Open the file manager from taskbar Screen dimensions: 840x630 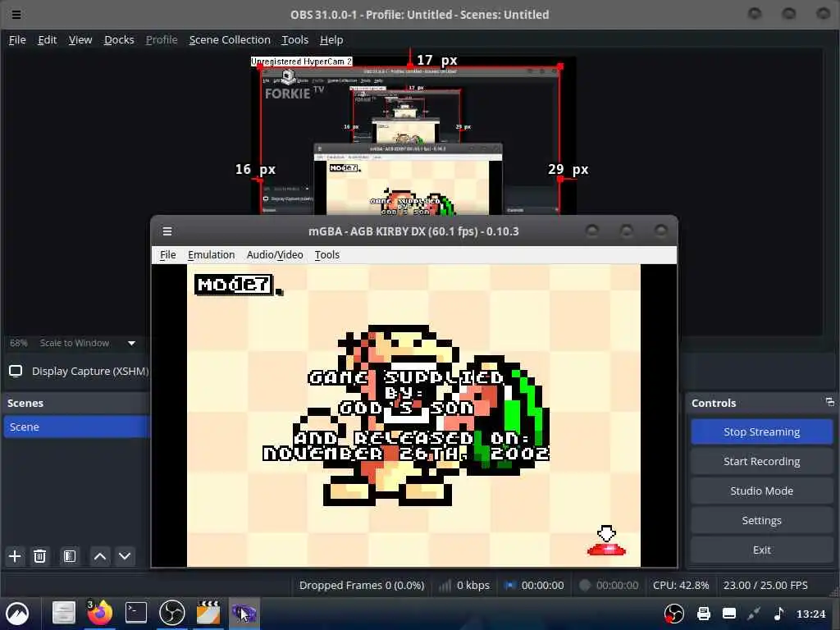click(x=63, y=613)
